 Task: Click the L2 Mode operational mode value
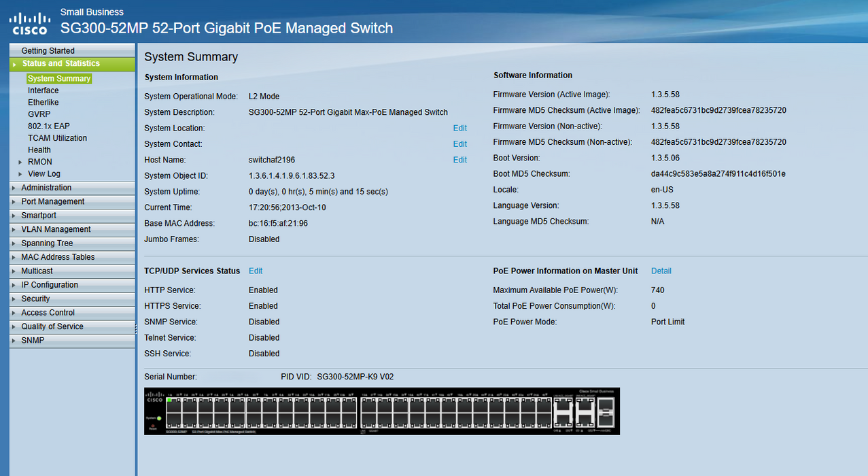click(264, 97)
